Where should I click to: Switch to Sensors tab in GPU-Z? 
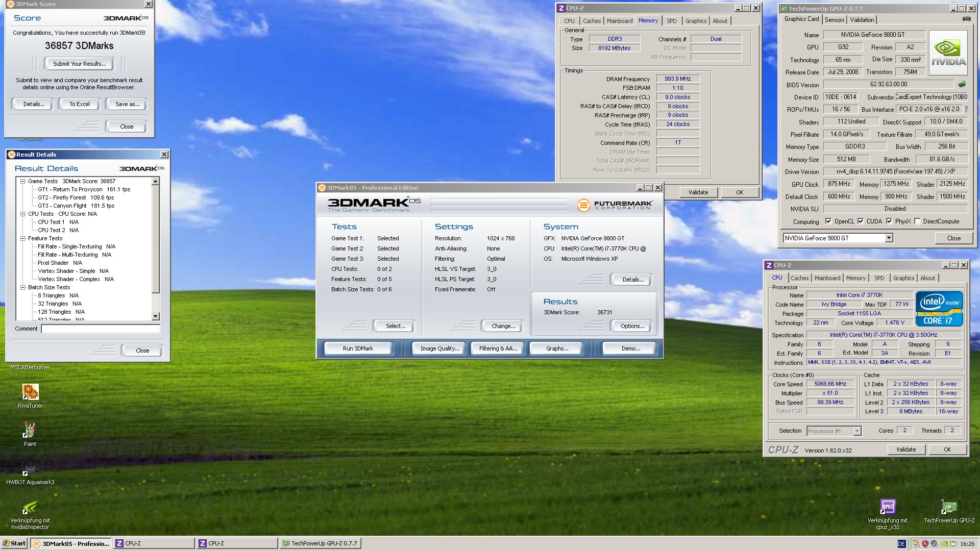pyautogui.click(x=835, y=20)
